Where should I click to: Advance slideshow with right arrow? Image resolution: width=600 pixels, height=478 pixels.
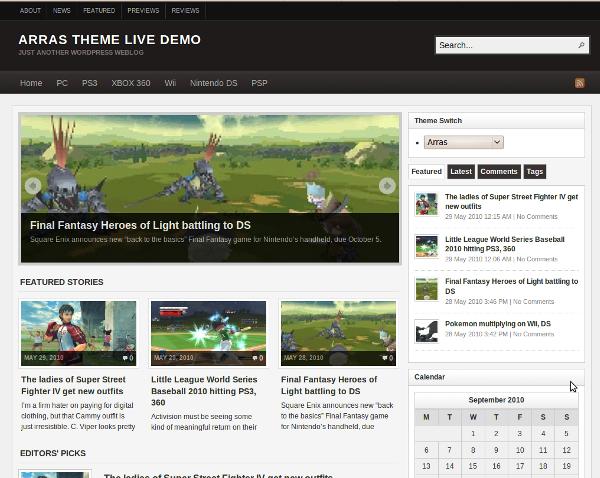pyautogui.click(x=387, y=186)
